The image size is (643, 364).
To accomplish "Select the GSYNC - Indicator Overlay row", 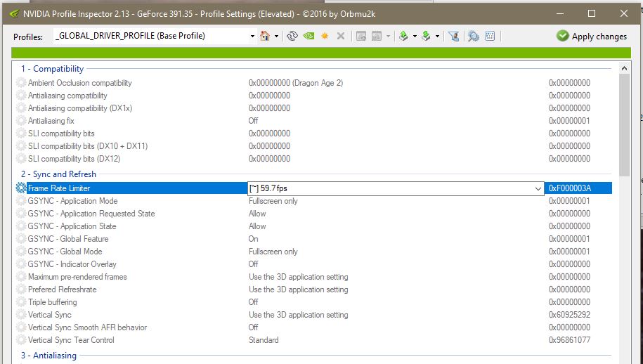I will [314, 264].
